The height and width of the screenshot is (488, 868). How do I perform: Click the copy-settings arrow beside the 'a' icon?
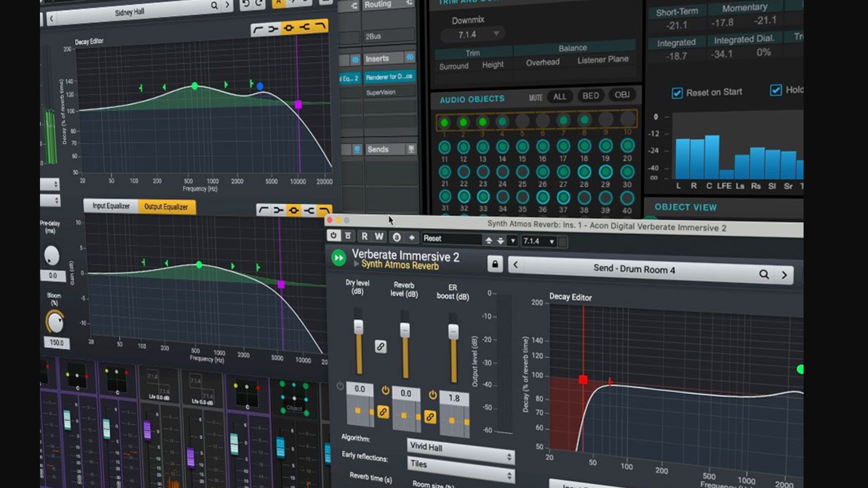tap(411, 237)
